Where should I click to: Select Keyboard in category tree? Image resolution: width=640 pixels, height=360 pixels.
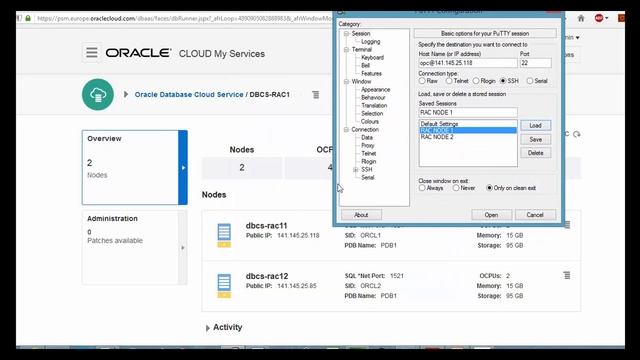[x=372, y=58]
